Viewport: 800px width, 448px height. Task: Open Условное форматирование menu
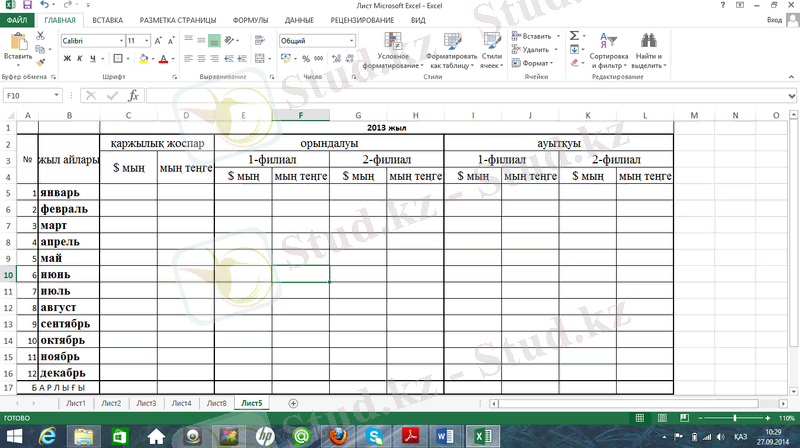click(393, 50)
